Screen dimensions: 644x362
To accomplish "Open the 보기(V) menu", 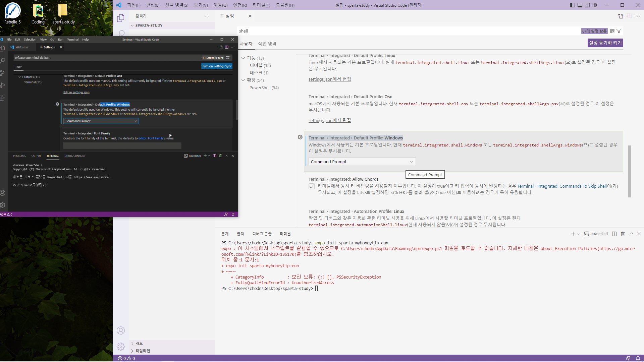I will pyautogui.click(x=201, y=5).
